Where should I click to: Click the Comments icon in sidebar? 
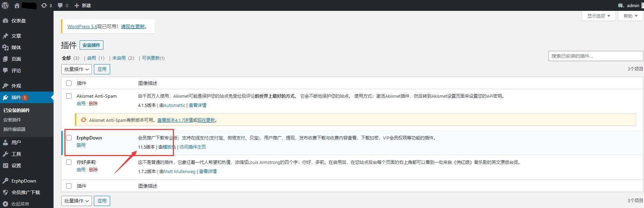click(x=5, y=71)
